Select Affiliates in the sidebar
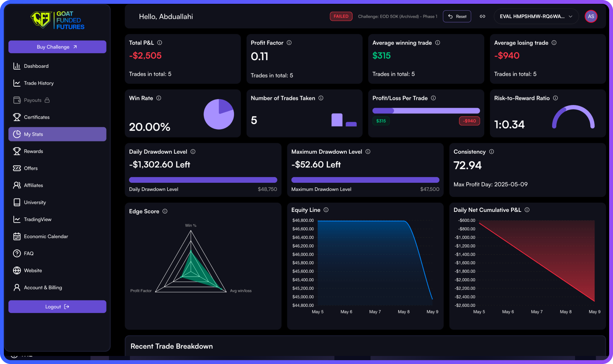The image size is (613, 364). (33, 185)
